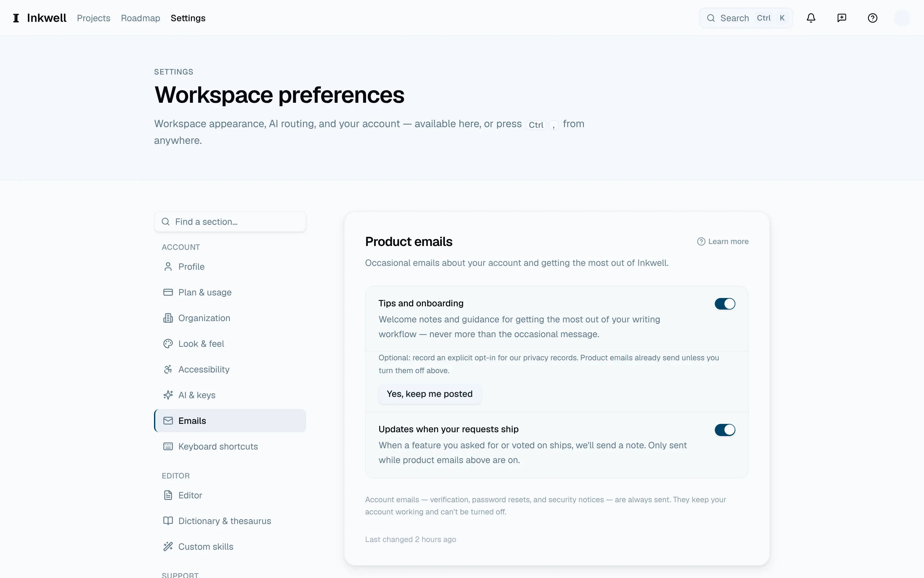
Task: Click the Accessibility icon in sidebar
Action: [168, 369]
